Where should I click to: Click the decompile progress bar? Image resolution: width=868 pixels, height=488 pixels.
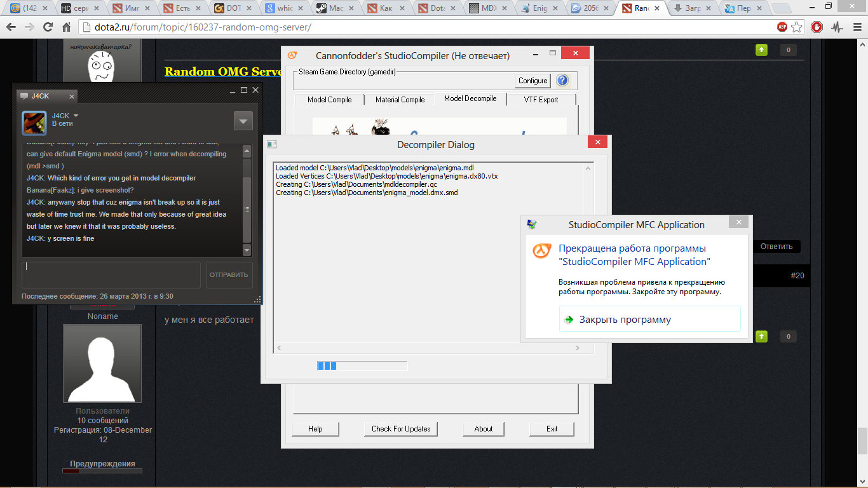(x=362, y=365)
